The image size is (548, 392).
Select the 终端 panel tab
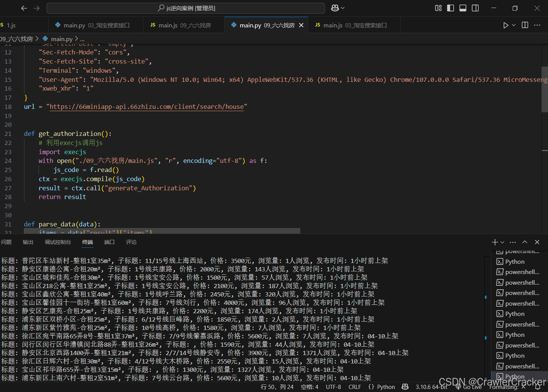88,242
